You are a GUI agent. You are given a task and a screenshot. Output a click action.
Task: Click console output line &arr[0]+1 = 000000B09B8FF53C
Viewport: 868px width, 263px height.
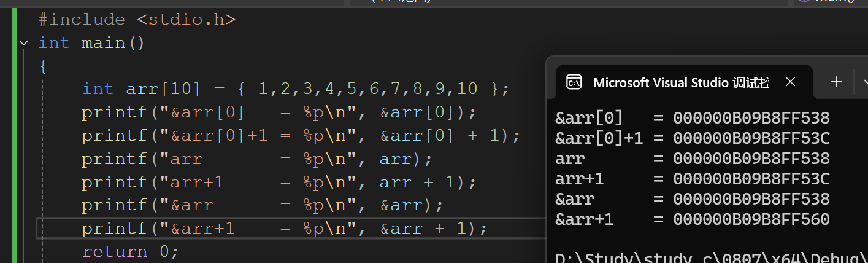(693, 138)
